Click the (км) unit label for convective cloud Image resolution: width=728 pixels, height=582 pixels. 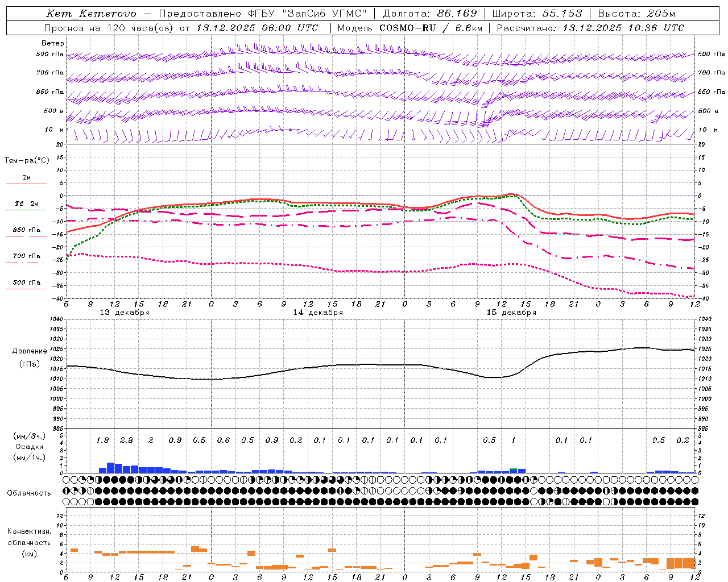(29, 554)
